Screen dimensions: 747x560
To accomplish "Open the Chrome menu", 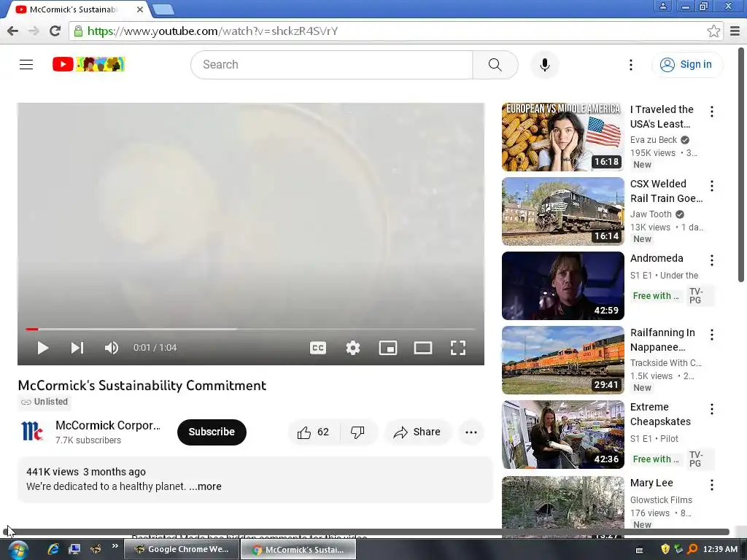I will [x=735, y=31].
